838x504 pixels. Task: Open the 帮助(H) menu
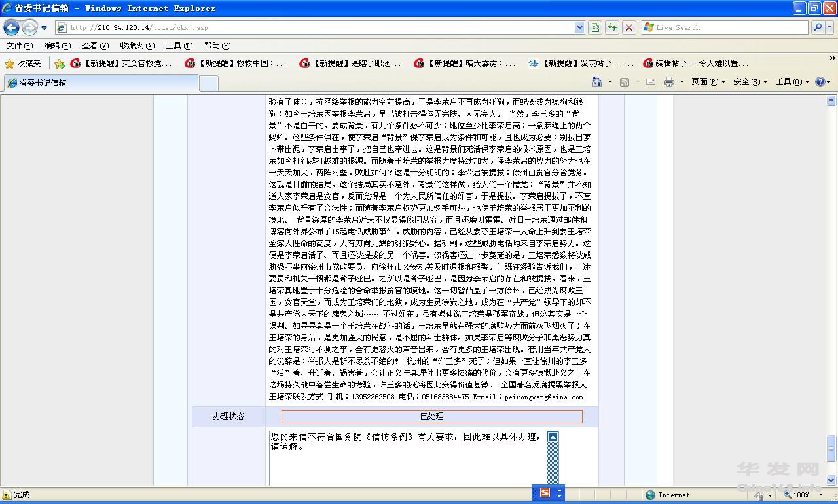tap(217, 45)
